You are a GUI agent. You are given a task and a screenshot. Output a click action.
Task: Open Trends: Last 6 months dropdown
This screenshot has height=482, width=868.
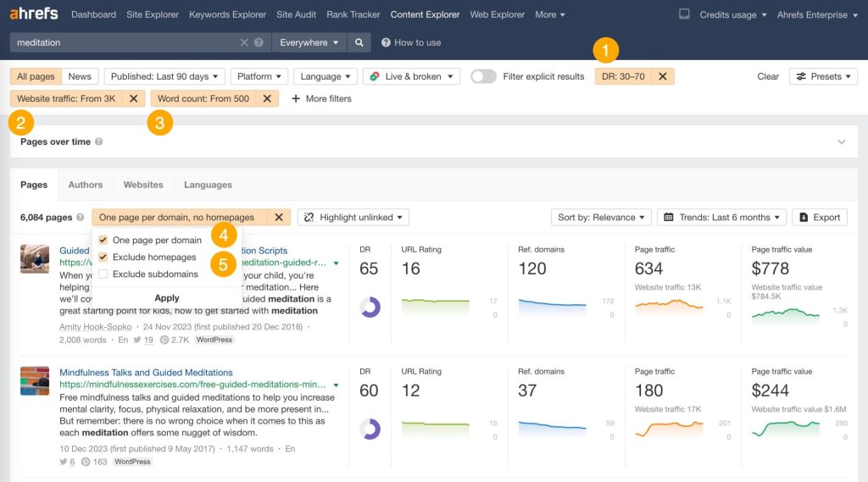(721, 218)
